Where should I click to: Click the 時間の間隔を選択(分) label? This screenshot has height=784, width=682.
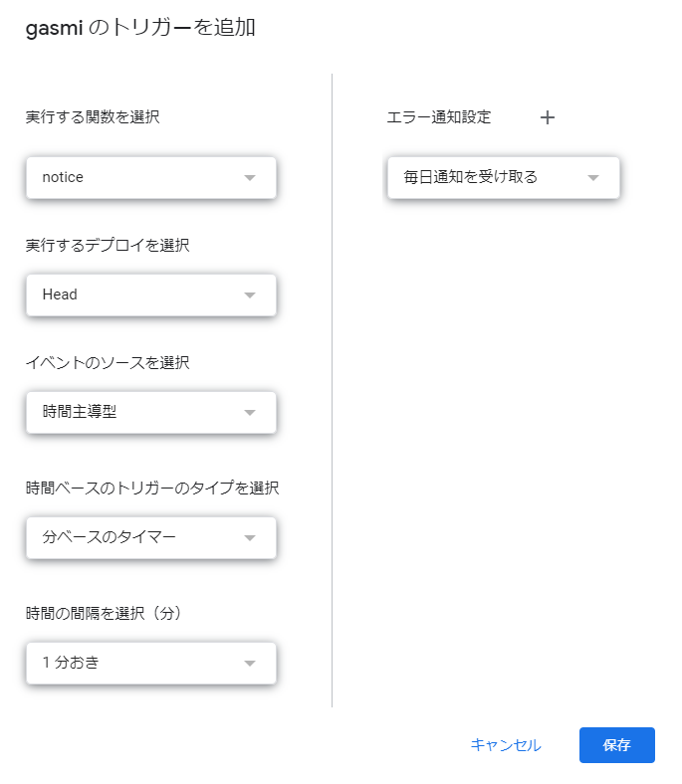[x=116, y=614]
